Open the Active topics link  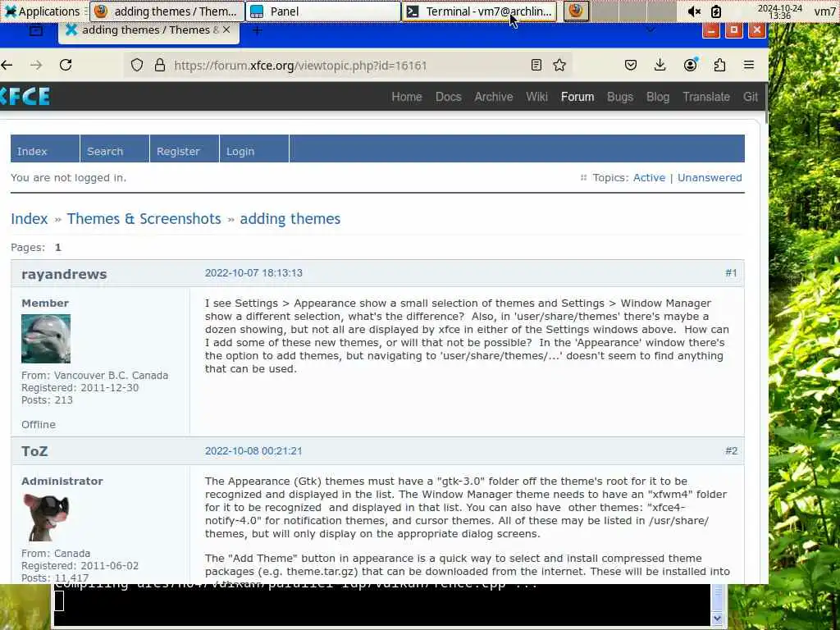click(x=649, y=178)
